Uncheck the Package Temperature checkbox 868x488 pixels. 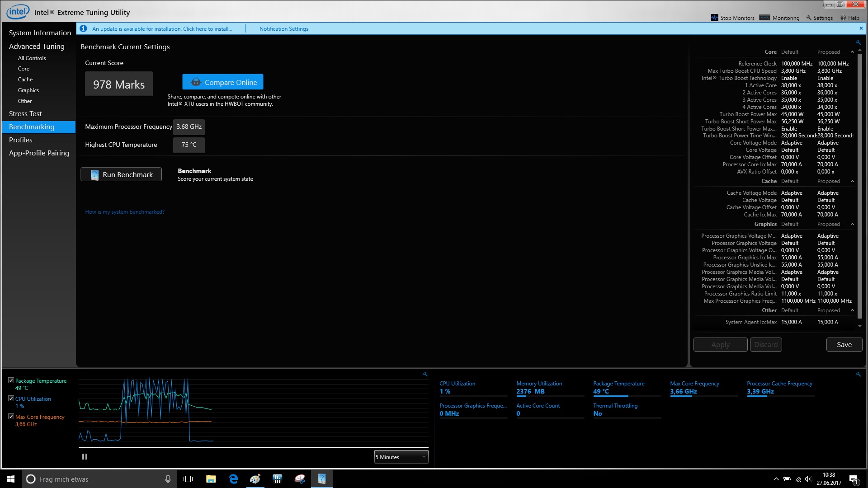point(11,380)
